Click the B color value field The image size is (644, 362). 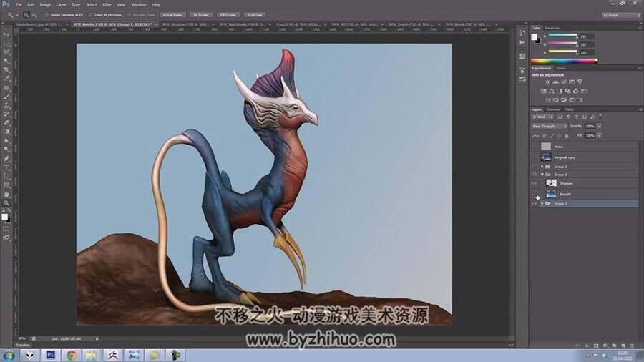pyautogui.click(x=587, y=52)
